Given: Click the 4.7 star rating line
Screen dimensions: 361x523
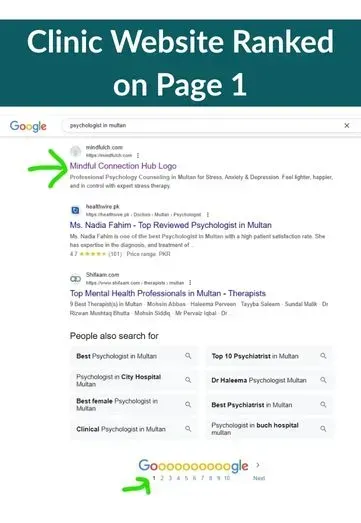Looking at the screenshot, I should coord(120,254).
